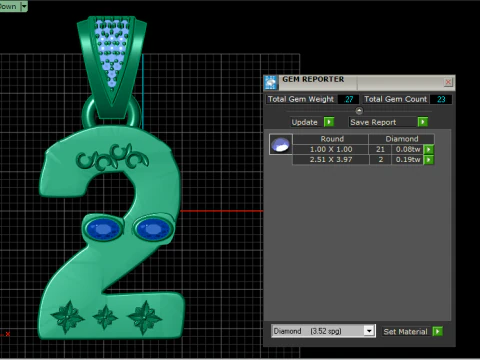Image resolution: width=480 pixels, height=360 pixels.
Task: Click the Save Report button label
Action: pos(373,122)
